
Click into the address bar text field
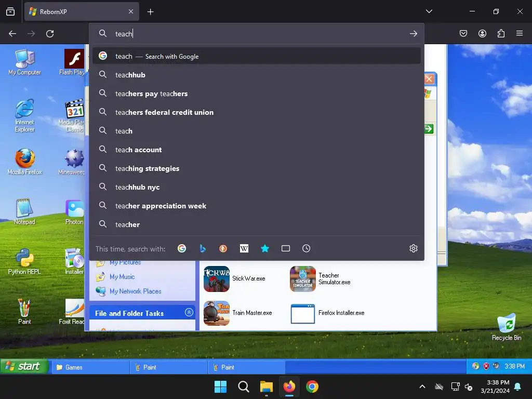tap(258, 34)
